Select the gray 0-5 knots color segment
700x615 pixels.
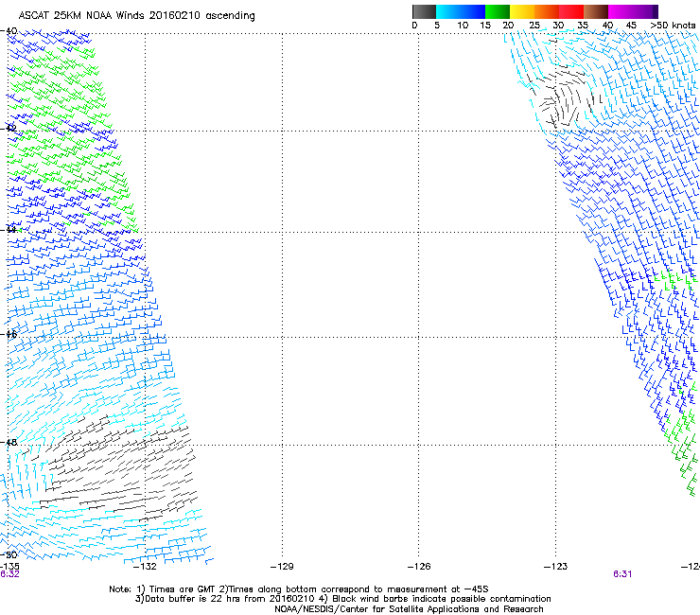tap(424, 11)
